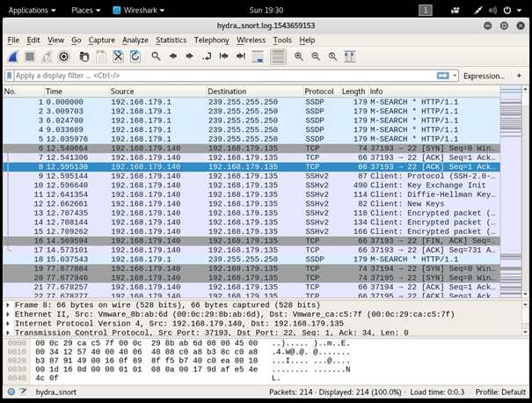Add a display filter button with plus
Viewport: 532px width, 403px height.
(x=519, y=76)
